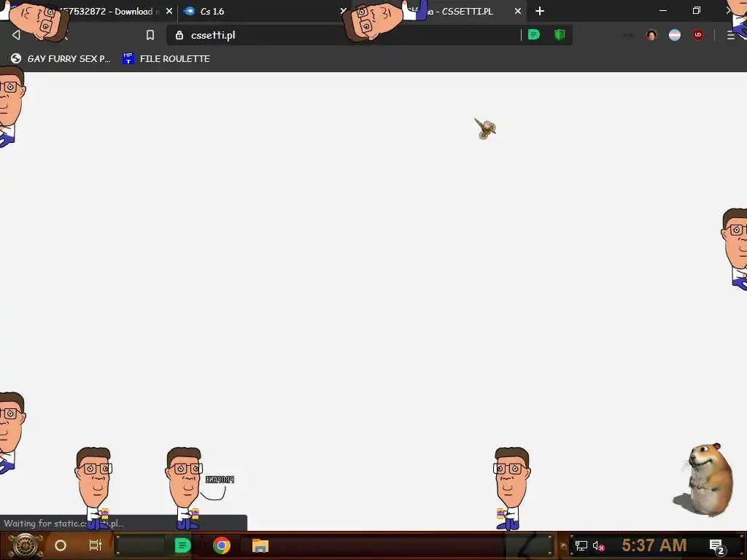The width and height of the screenshot is (747, 560).
Task: Open File Explorer from the taskbar
Action: pyautogui.click(x=260, y=545)
